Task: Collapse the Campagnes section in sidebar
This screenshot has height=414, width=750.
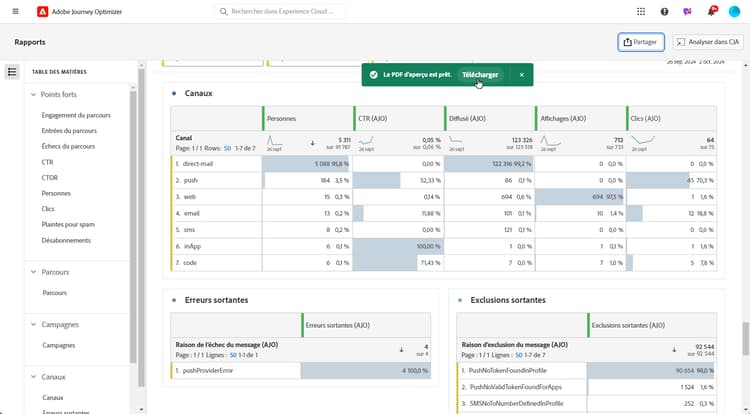Action: (x=34, y=324)
